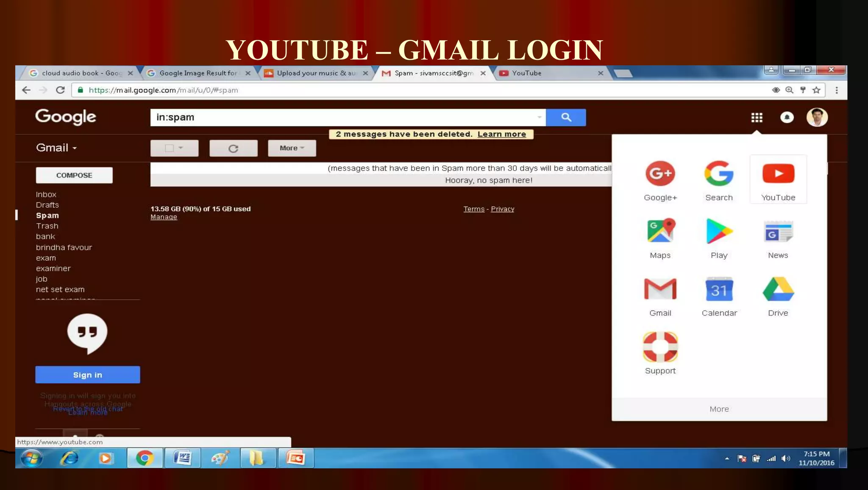
Task: Open the More actions dropdown
Action: (x=292, y=148)
